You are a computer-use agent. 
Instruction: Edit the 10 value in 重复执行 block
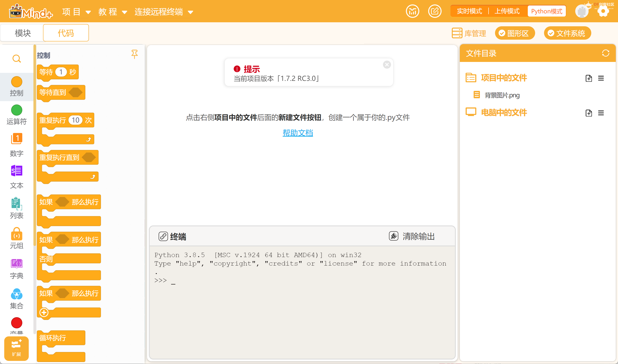coord(76,120)
